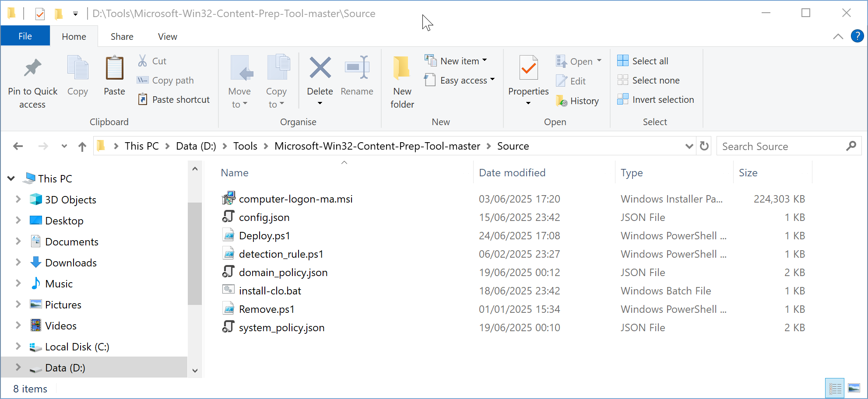Switch to the View ribbon tab
This screenshot has height=399, width=868.
click(x=167, y=36)
